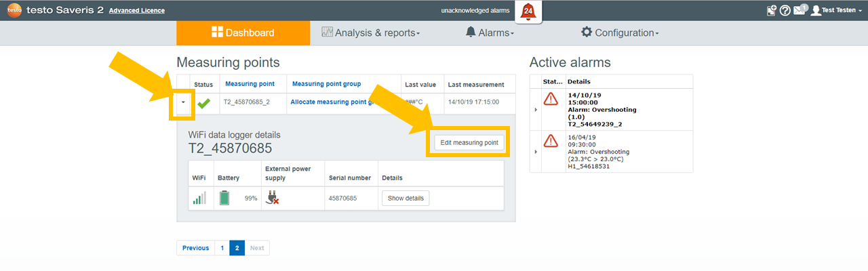Open the Configuration menu

point(620,33)
